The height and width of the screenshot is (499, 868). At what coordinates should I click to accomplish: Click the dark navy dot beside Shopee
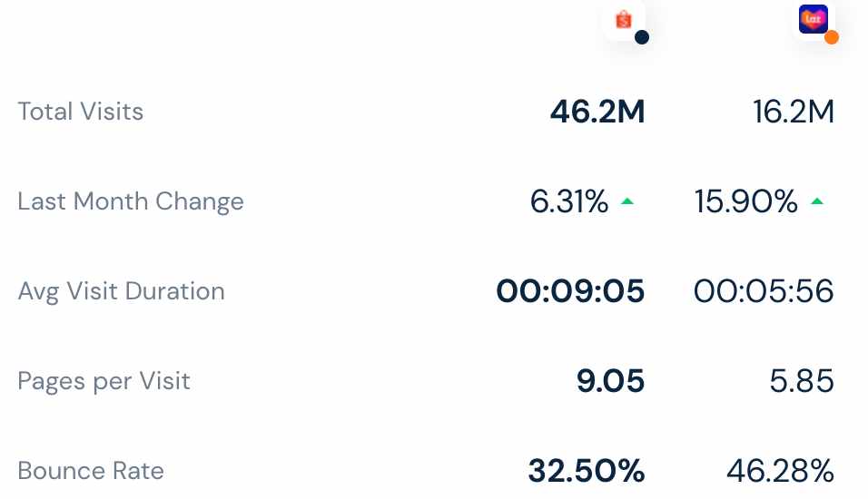pos(642,37)
